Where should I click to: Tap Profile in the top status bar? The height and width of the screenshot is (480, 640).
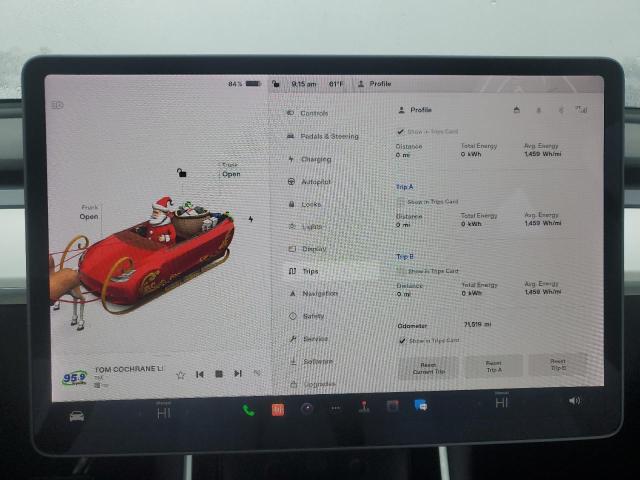[375, 84]
